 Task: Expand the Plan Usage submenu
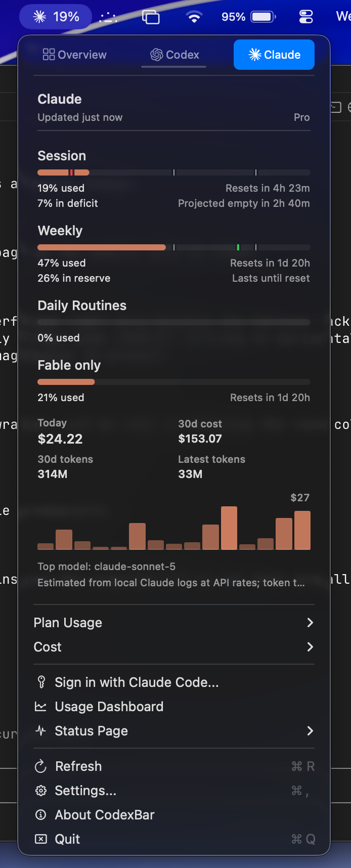click(x=174, y=623)
